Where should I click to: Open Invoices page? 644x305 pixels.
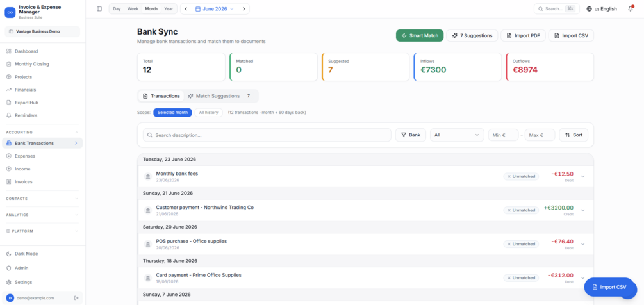click(x=43, y=181)
